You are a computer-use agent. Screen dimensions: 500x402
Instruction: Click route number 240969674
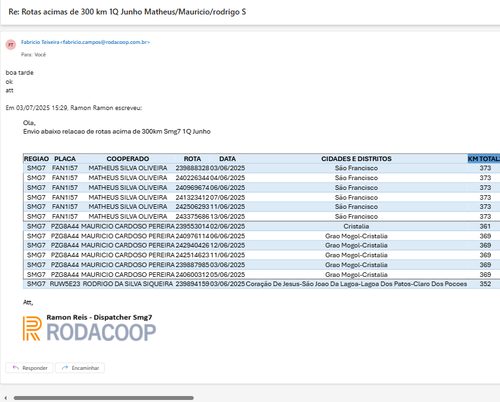[192, 188]
